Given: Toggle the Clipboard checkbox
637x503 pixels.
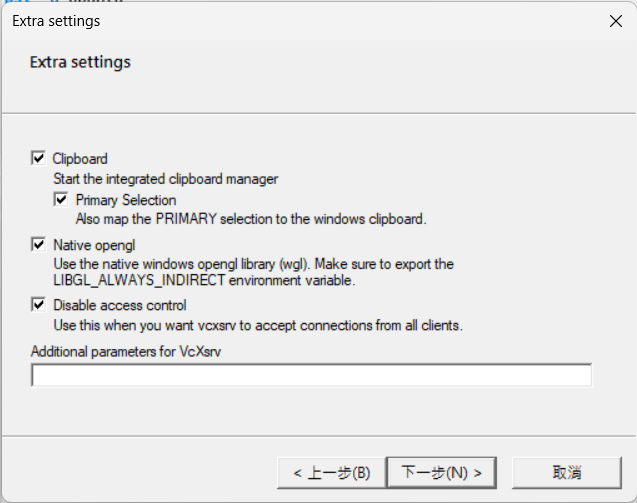Looking at the screenshot, I should [x=39, y=158].
